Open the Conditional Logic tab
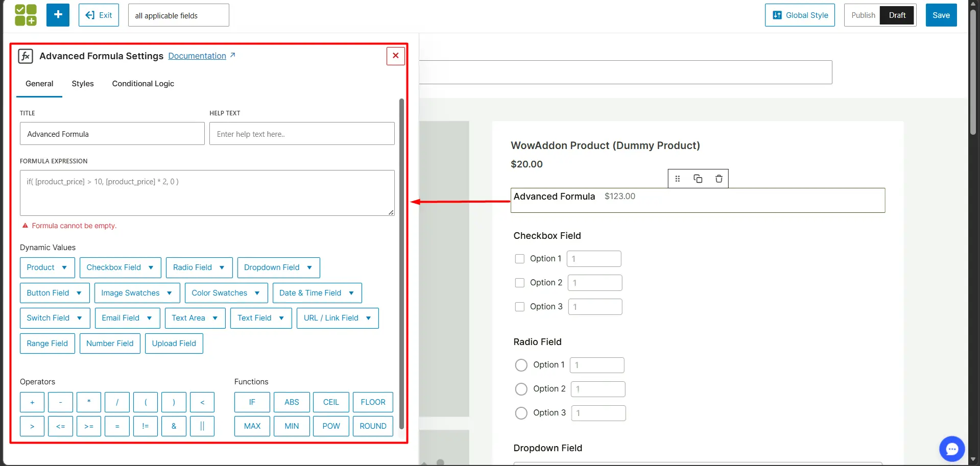980x466 pixels. click(143, 84)
